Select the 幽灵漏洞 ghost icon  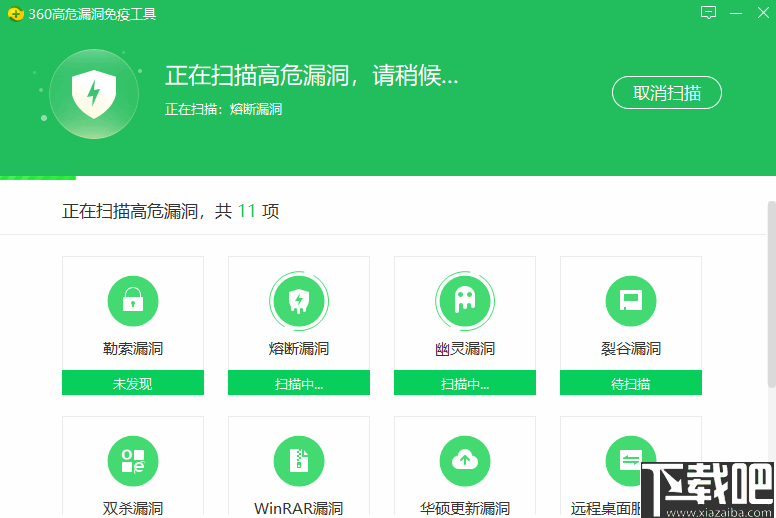coord(465,301)
